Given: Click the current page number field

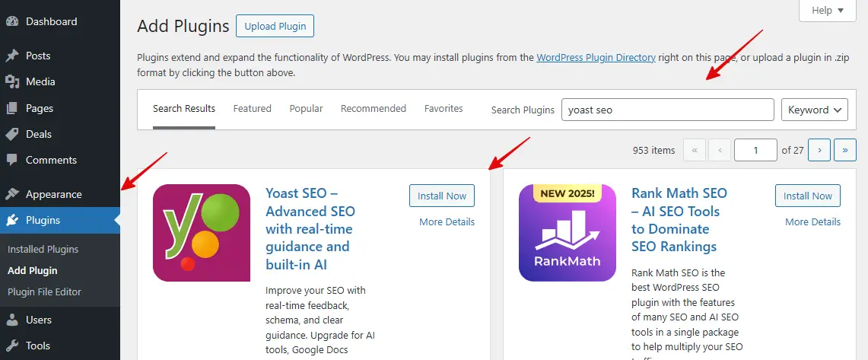Looking at the screenshot, I should point(755,150).
